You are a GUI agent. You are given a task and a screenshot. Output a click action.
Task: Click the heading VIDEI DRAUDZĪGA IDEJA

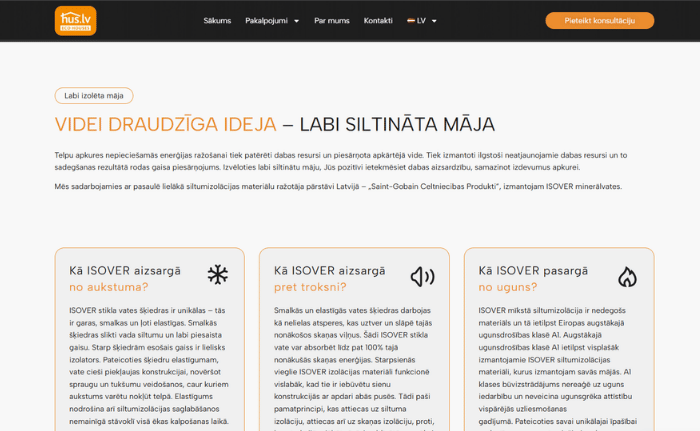click(x=166, y=125)
